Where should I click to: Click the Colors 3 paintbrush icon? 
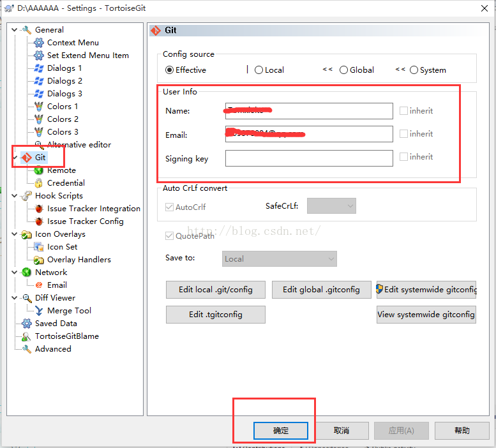coord(38,132)
